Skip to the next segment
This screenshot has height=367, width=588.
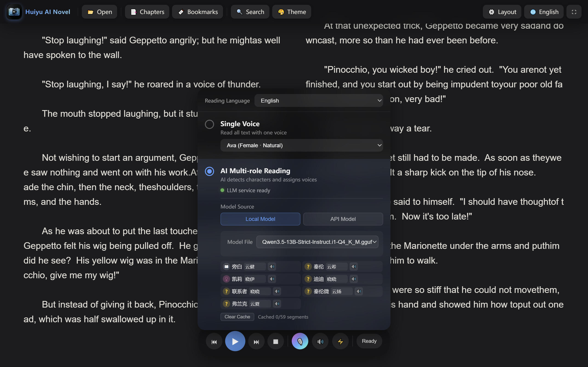(256, 342)
